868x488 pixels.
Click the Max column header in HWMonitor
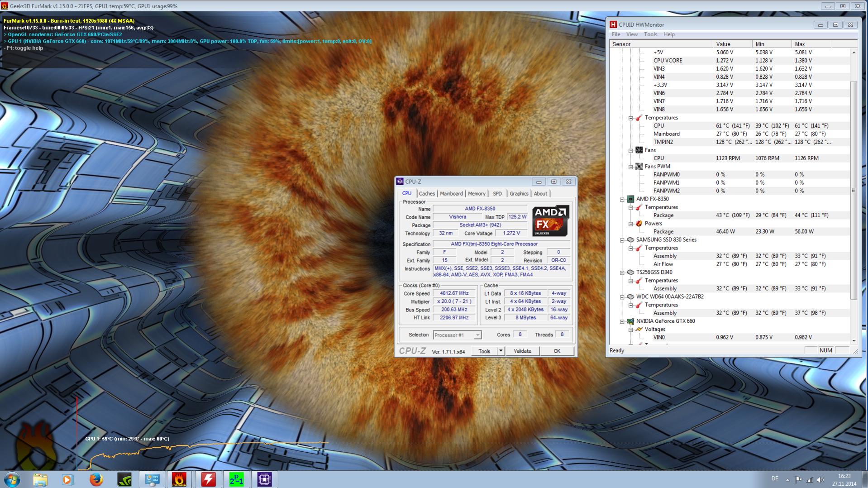coord(811,44)
